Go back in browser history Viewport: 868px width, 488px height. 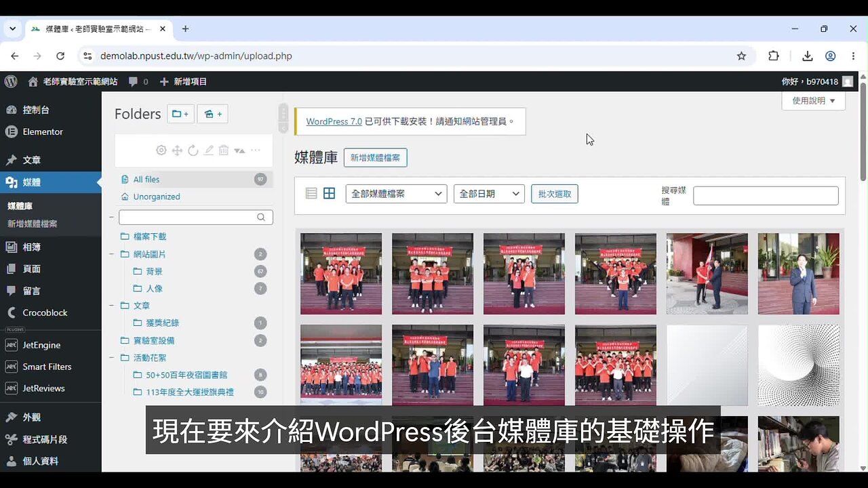click(15, 56)
